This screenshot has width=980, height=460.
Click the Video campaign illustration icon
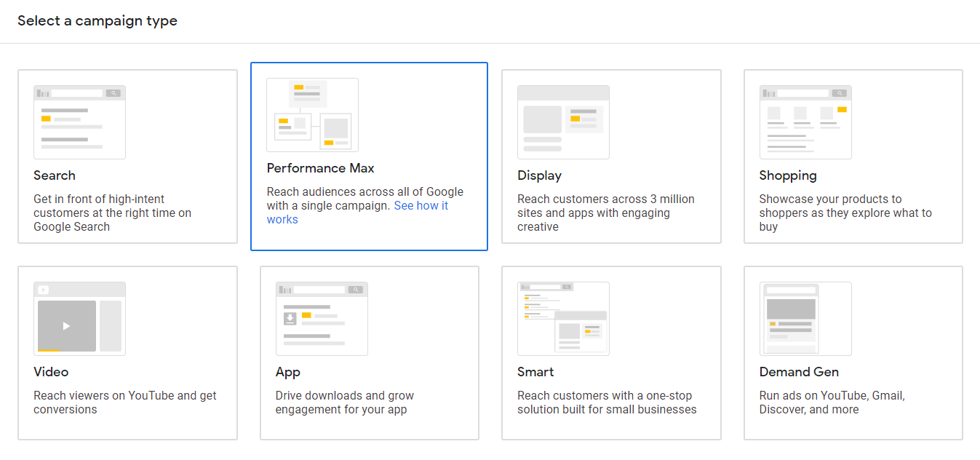click(x=79, y=319)
